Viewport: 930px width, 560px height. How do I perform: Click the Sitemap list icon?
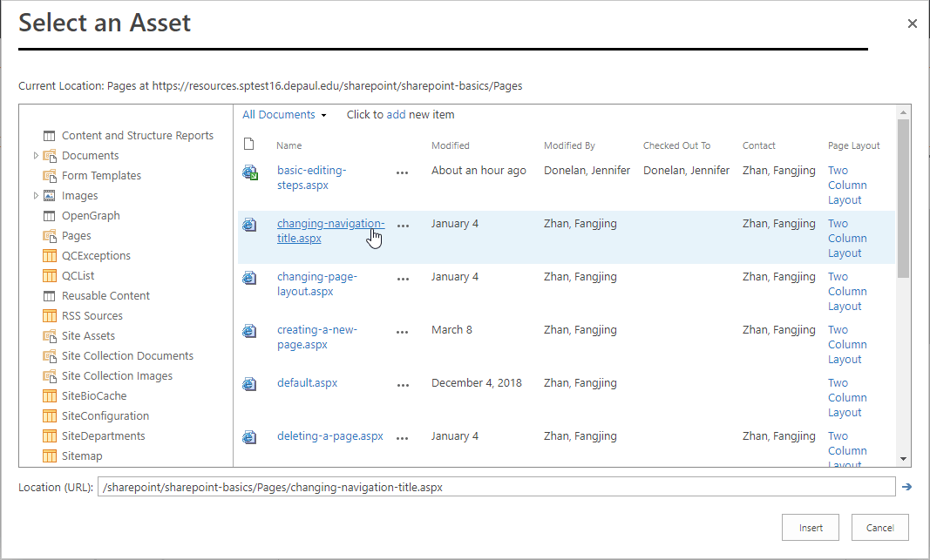click(50, 456)
